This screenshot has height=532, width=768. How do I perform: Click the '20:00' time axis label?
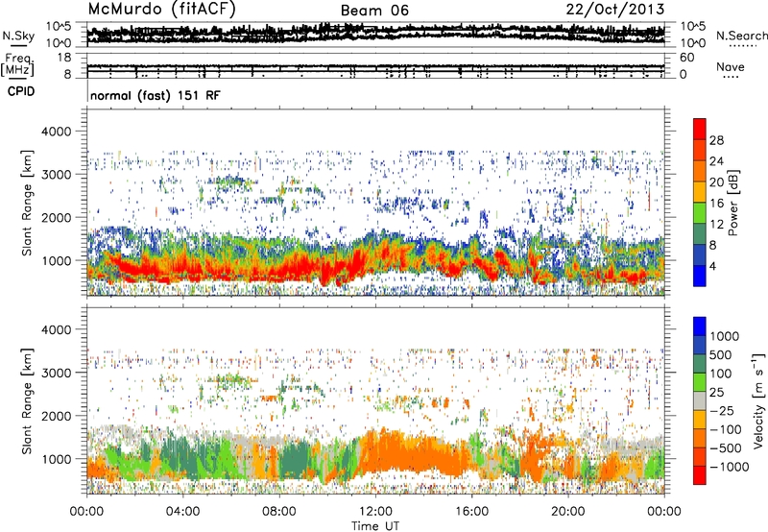567,512
